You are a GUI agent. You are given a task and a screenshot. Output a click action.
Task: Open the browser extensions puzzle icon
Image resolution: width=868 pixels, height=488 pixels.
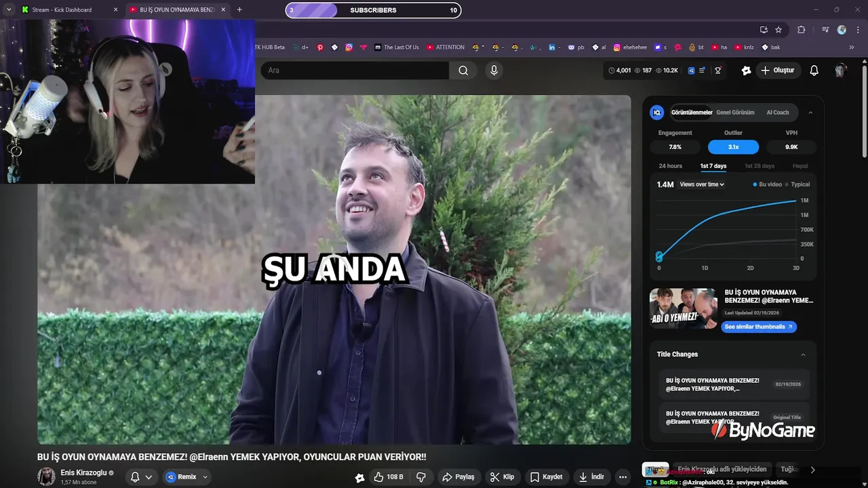point(802,30)
